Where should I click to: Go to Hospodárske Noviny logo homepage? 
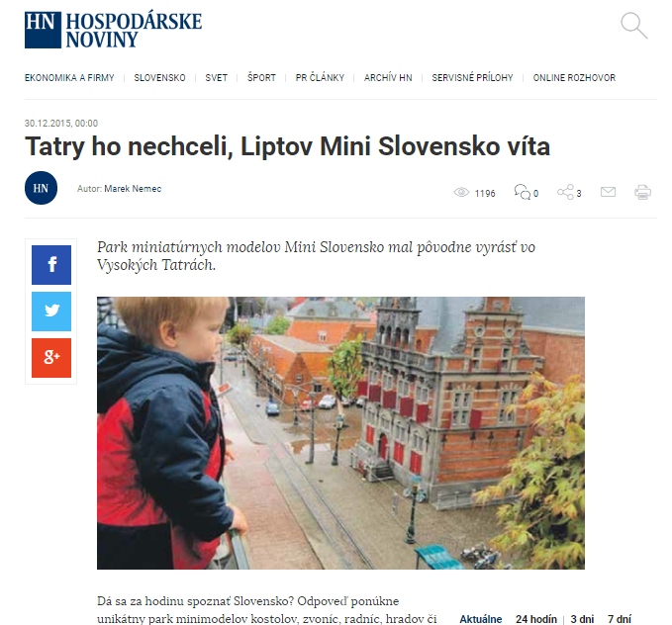point(113,30)
